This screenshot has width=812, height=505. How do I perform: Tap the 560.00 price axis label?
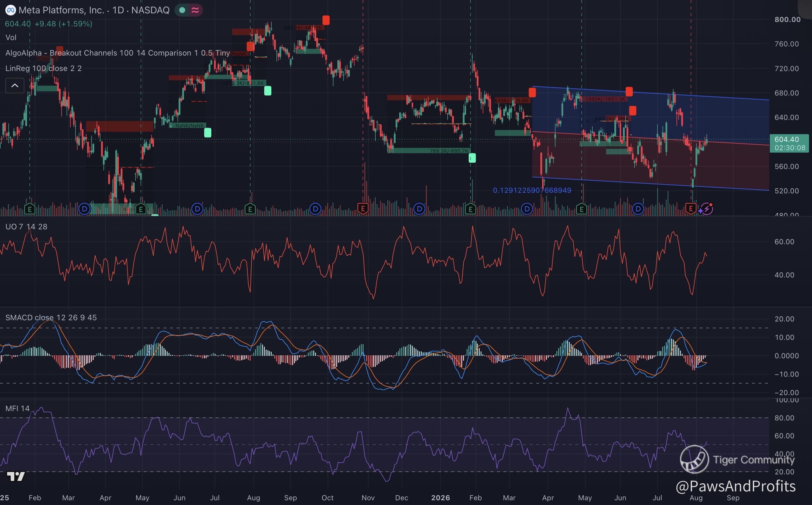pyautogui.click(x=787, y=166)
